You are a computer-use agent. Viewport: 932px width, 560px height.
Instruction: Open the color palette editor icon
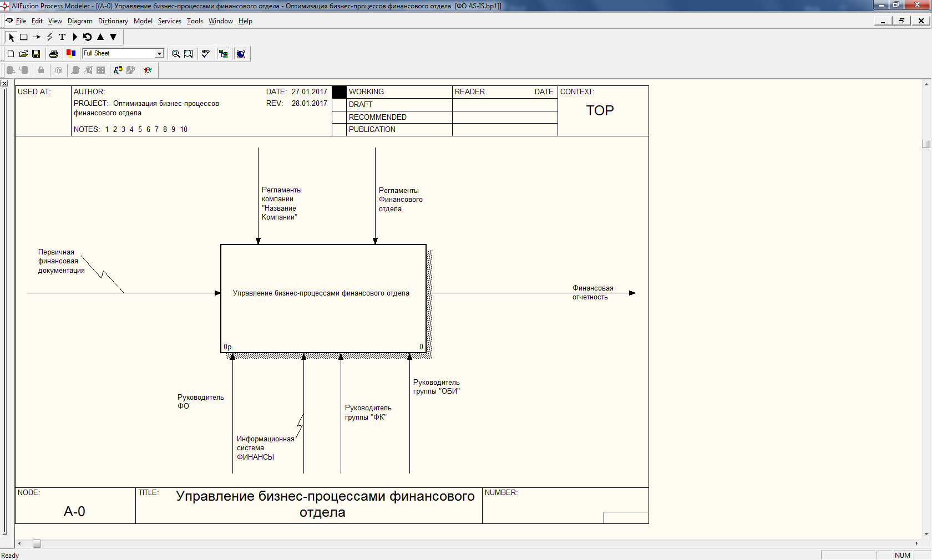coord(71,54)
